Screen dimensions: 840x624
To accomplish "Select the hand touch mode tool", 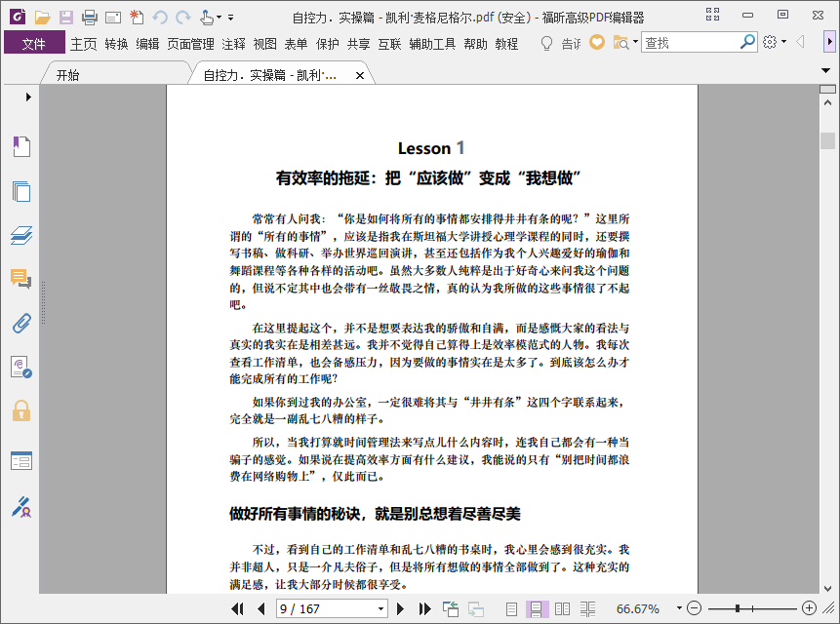I will (x=207, y=18).
